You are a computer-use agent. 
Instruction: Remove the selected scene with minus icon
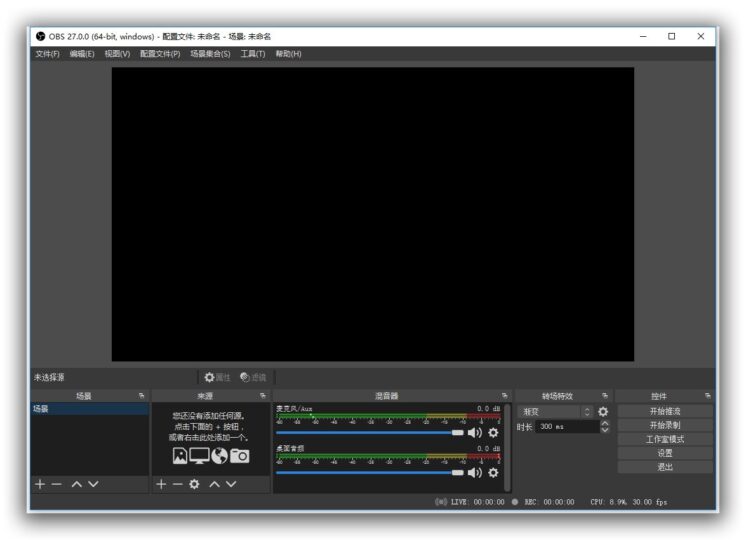(x=57, y=484)
